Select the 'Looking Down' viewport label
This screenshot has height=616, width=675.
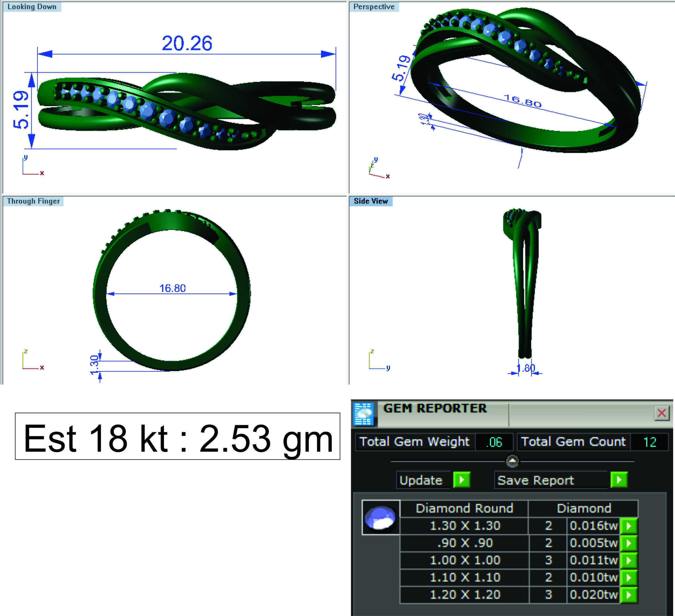pos(32,7)
